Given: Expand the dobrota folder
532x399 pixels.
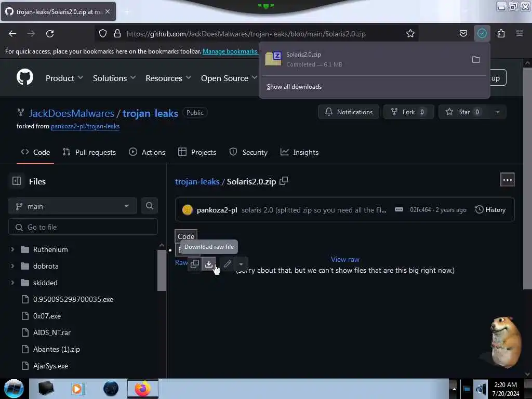Looking at the screenshot, I should point(12,266).
